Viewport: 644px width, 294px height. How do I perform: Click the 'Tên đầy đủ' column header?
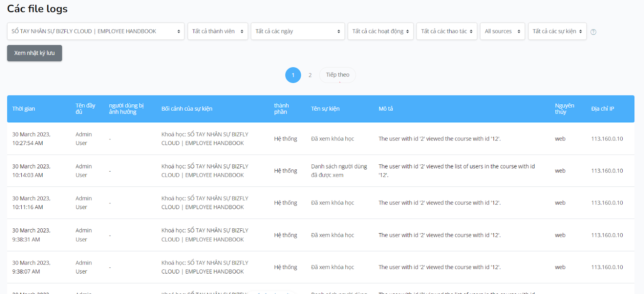[x=85, y=109]
